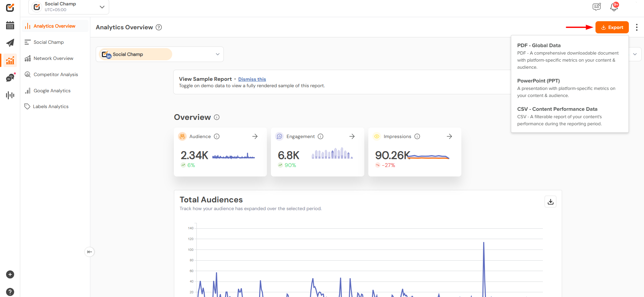The width and height of the screenshot is (644, 297).
Task: Open Impressions details arrow
Action: pos(450,136)
